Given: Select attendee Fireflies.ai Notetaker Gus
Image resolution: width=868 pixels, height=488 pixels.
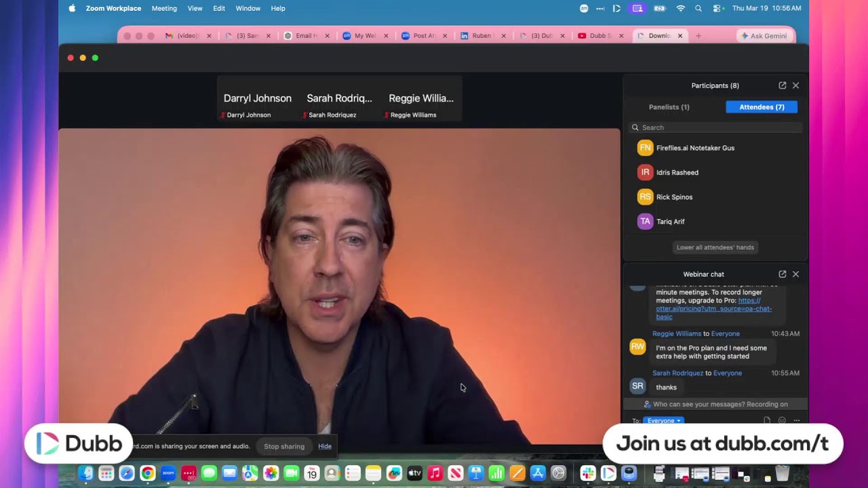Looking at the screenshot, I should tap(715, 148).
